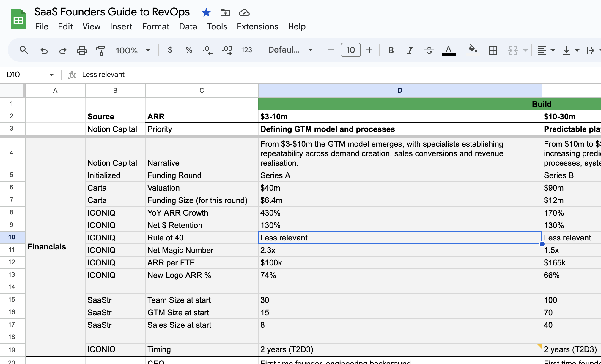The image size is (601, 364).
Task: Select column C header
Action: [202, 91]
